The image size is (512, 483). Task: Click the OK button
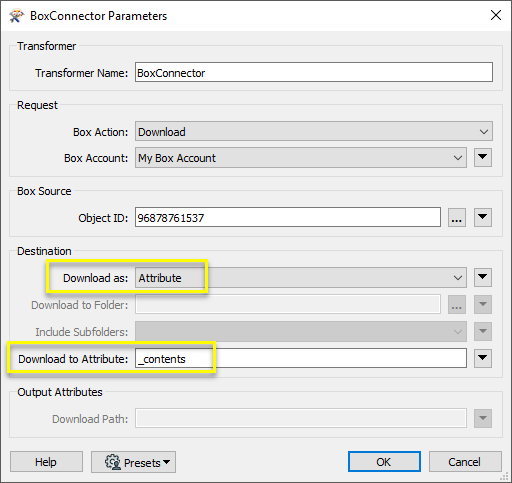pyautogui.click(x=384, y=462)
